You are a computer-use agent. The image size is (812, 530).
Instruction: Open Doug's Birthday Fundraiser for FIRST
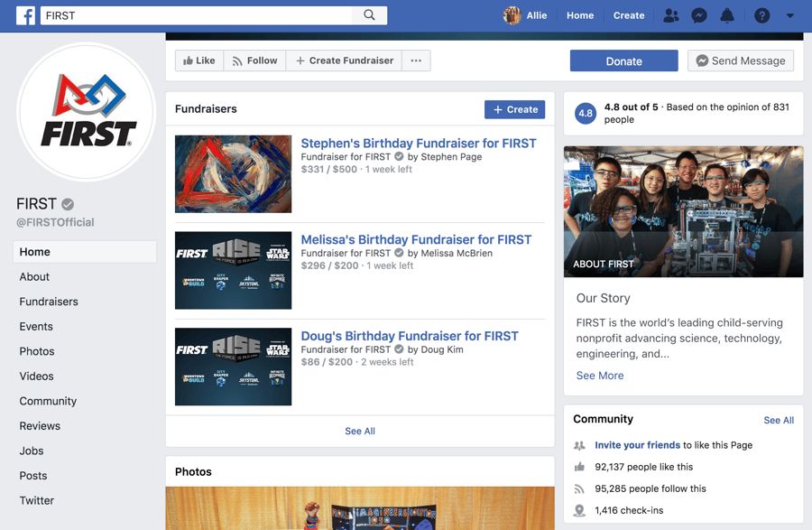click(410, 336)
